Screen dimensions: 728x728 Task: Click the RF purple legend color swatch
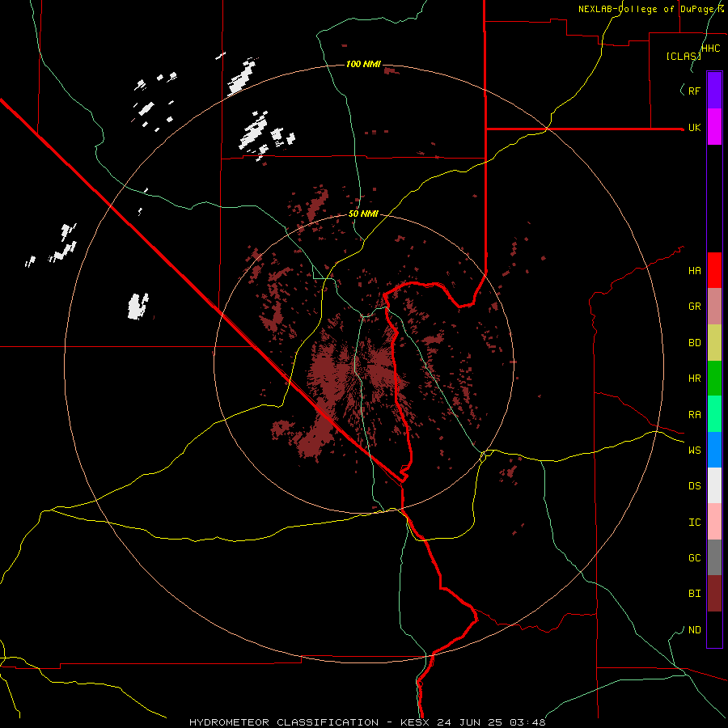pos(714,91)
